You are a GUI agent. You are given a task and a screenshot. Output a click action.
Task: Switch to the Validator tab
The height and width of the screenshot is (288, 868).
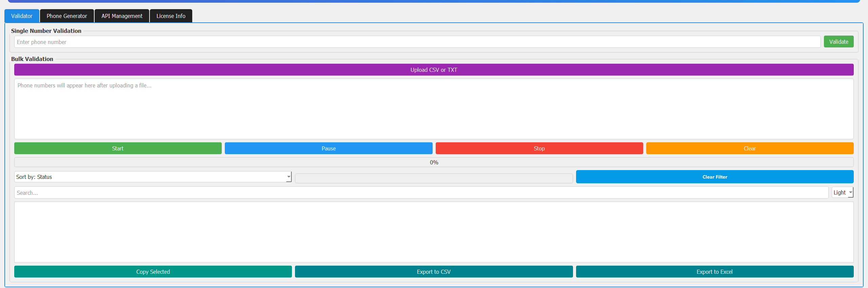tap(22, 16)
